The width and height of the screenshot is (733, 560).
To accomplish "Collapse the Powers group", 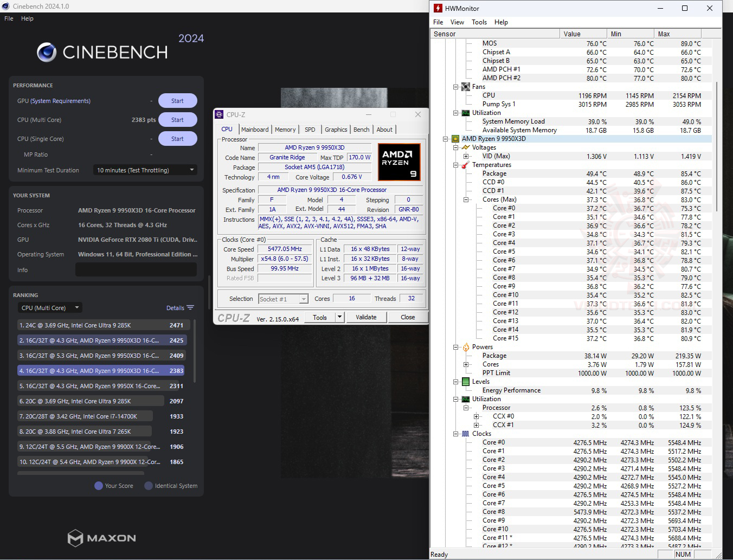I will (456, 347).
